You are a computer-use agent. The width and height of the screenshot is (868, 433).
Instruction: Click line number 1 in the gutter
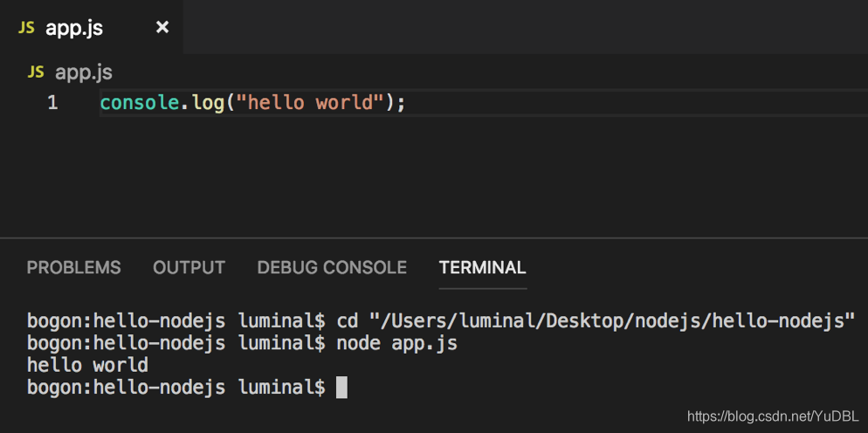point(52,102)
